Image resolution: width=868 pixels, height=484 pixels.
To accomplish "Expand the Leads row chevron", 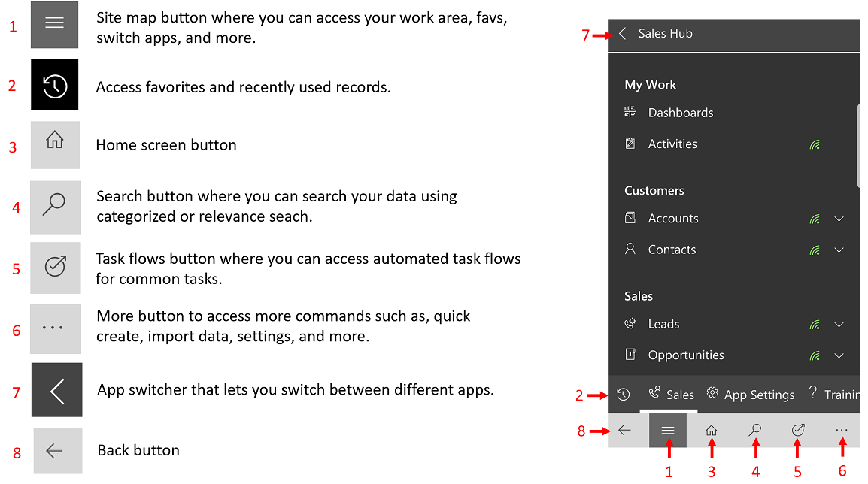I will coord(839,325).
